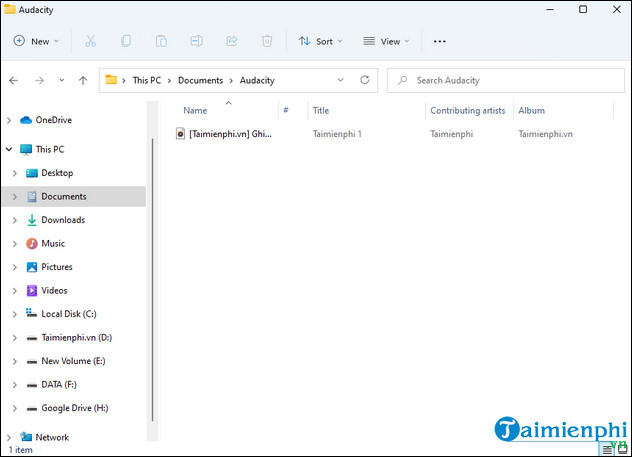Collapse the This PC tree node
The height and width of the screenshot is (457, 632).
point(9,149)
